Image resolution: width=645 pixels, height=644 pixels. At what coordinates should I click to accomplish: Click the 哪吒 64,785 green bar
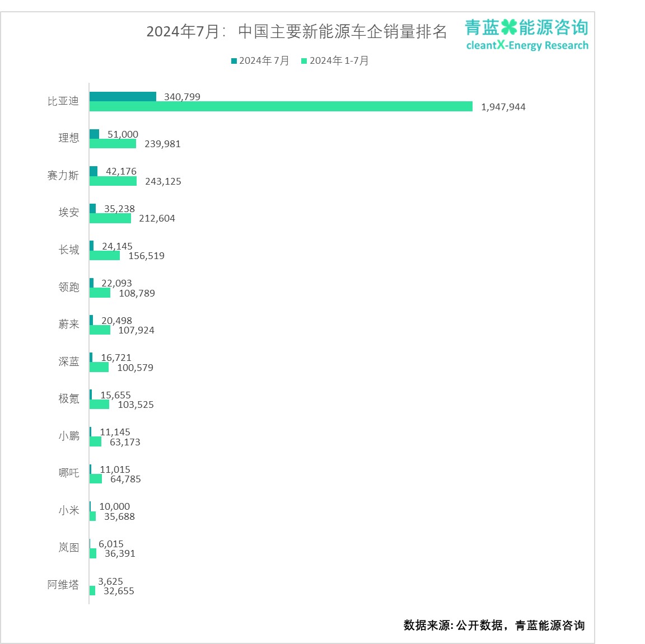tap(96, 478)
